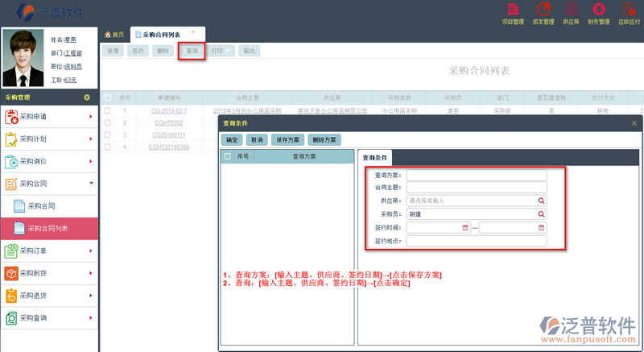The width and height of the screenshot is (644, 352).
Task: Expand the 采购申请 menu arrow
Action: pyautogui.click(x=91, y=117)
